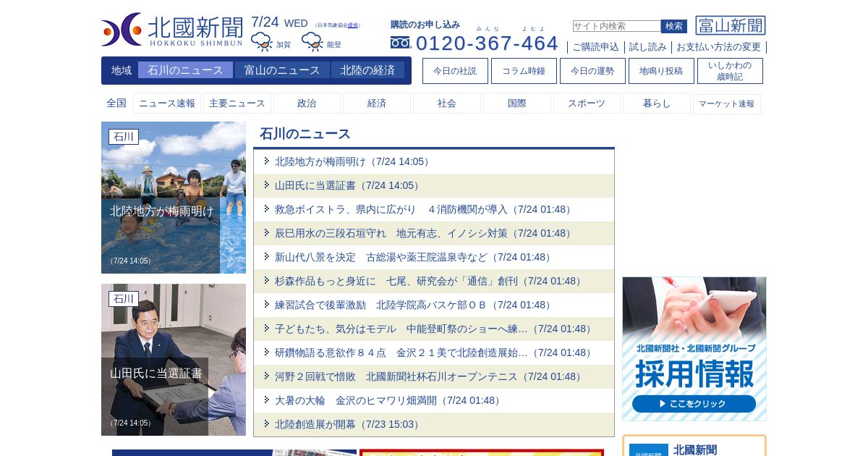Click the 石川のニュース section heading
The width and height of the screenshot is (868, 456).
305,134
